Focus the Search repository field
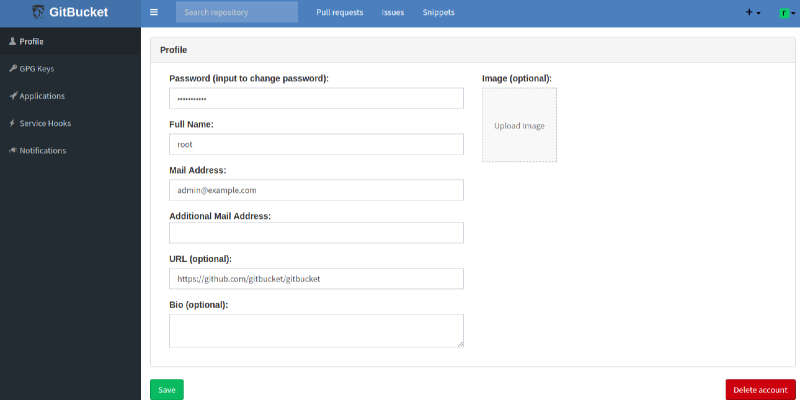The height and width of the screenshot is (400, 800). pos(236,13)
